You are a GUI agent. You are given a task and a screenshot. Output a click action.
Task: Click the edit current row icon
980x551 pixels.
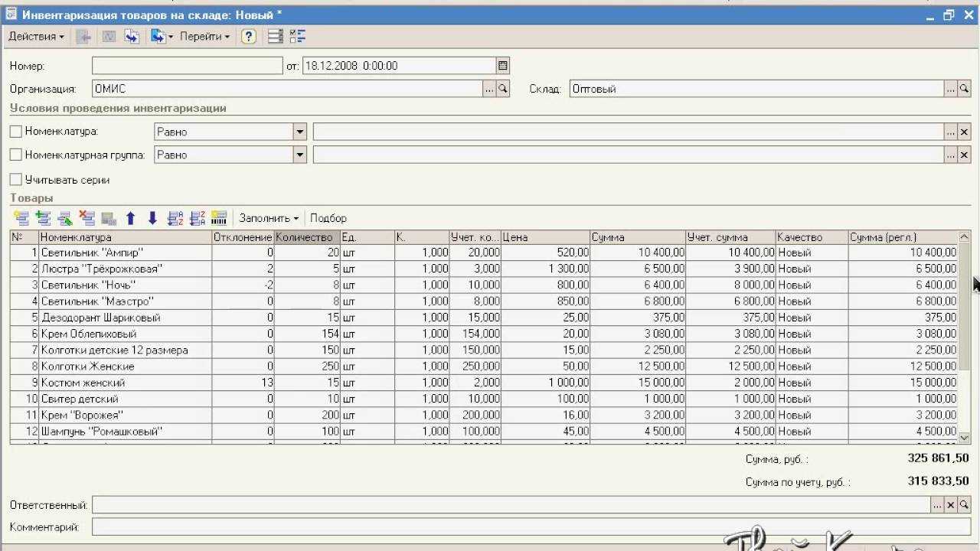(65, 218)
